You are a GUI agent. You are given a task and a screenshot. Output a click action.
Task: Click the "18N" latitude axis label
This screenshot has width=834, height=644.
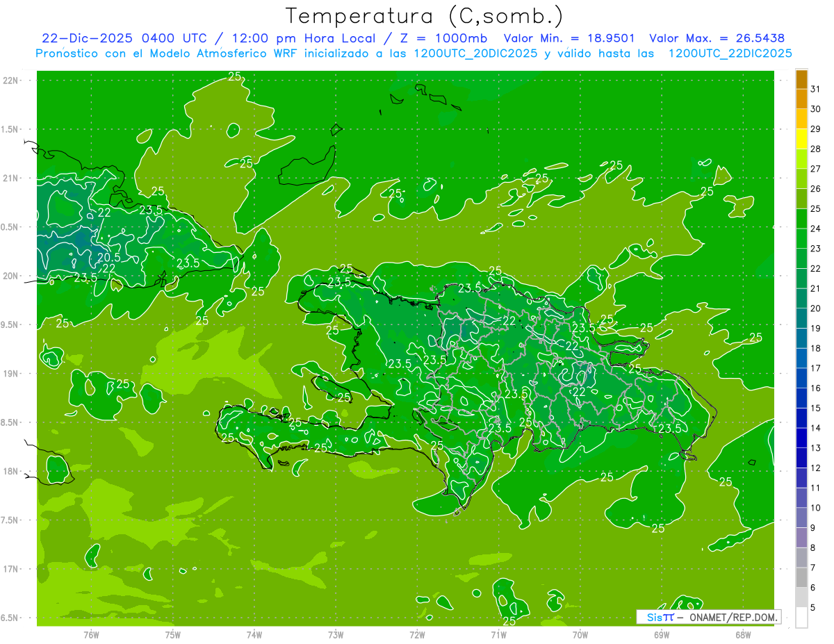tap(11, 471)
